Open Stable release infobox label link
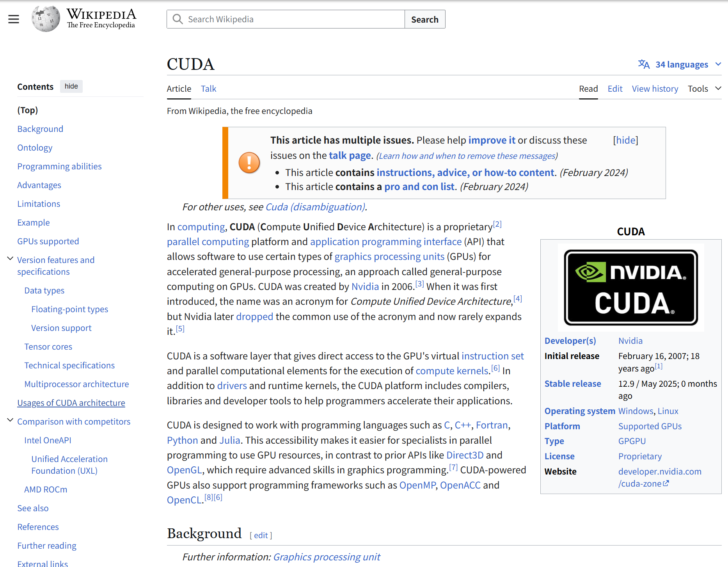728x567 pixels. (573, 384)
